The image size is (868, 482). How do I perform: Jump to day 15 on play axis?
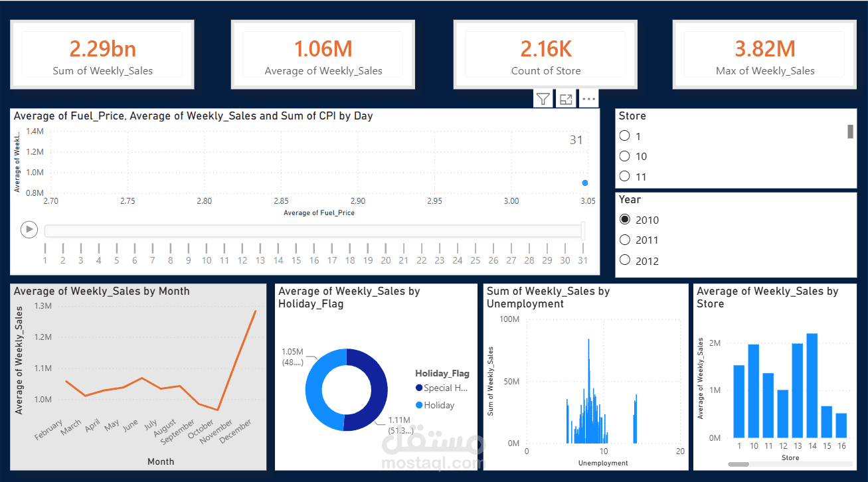click(296, 260)
